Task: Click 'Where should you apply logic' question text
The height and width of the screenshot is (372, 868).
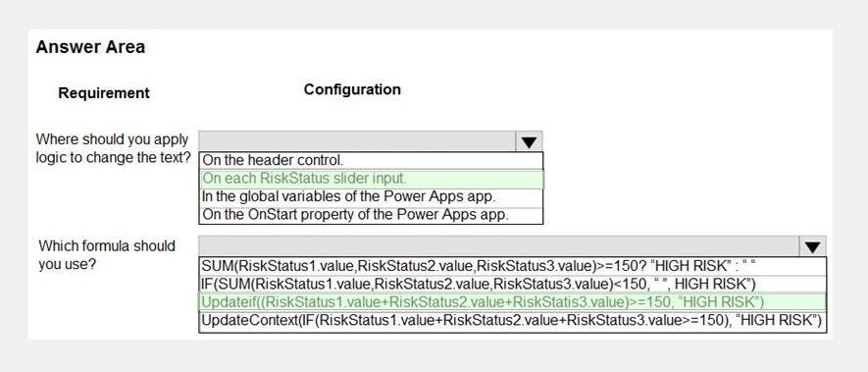Action: coord(113,148)
